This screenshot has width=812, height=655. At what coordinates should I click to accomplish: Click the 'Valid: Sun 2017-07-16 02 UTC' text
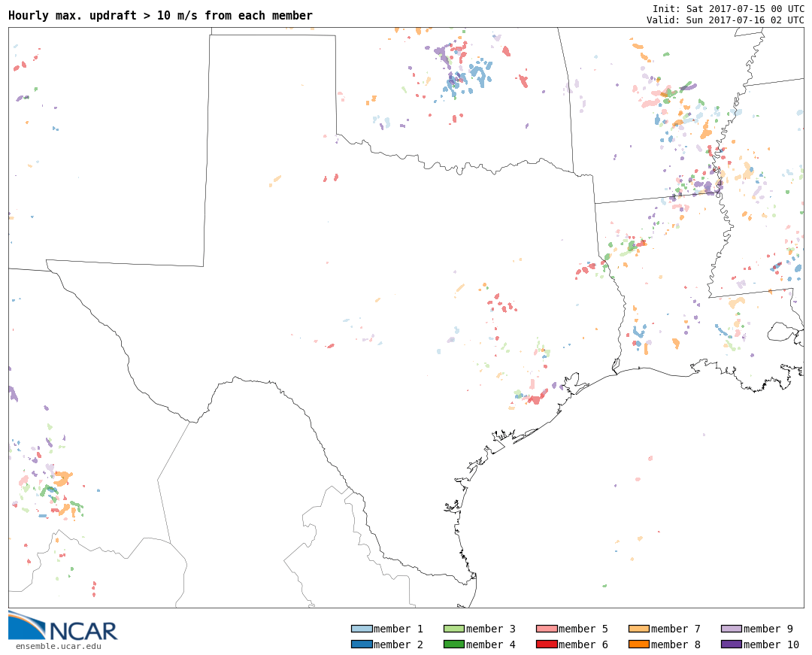tap(726, 20)
